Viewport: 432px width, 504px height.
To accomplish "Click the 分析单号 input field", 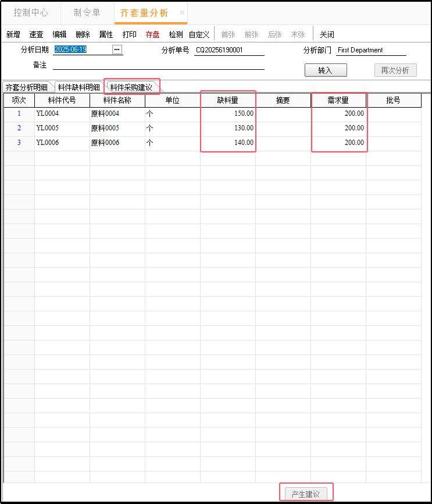I will point(229,50).
